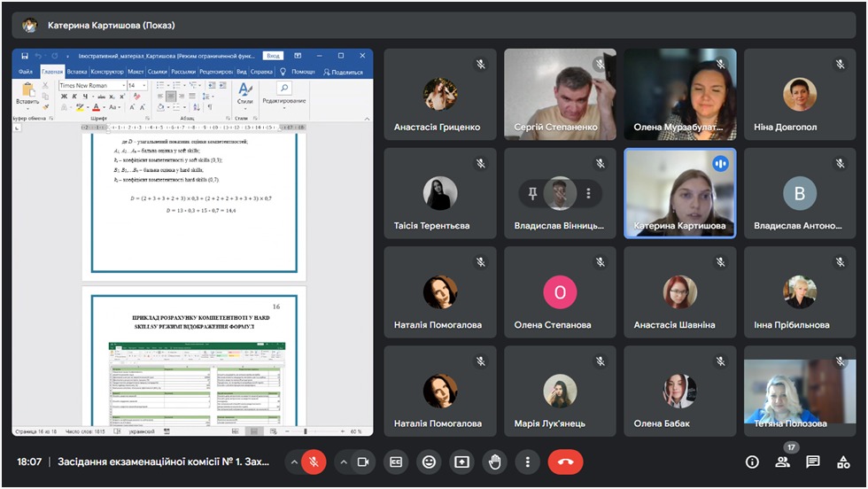Pin Владислав Вінницький's tile
The height and width of the screenshot is (489, 868).
pos(532,193)
